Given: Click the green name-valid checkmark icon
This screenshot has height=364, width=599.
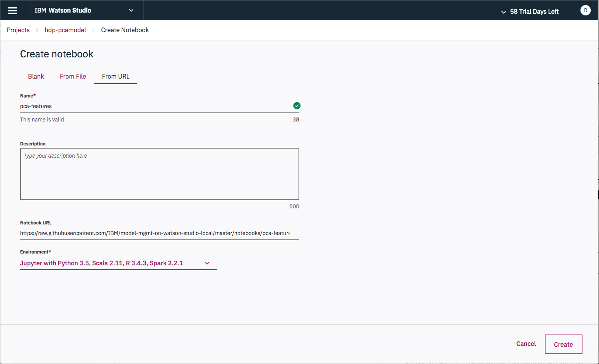Looking at the screenshot, I should tap(297, 106).
